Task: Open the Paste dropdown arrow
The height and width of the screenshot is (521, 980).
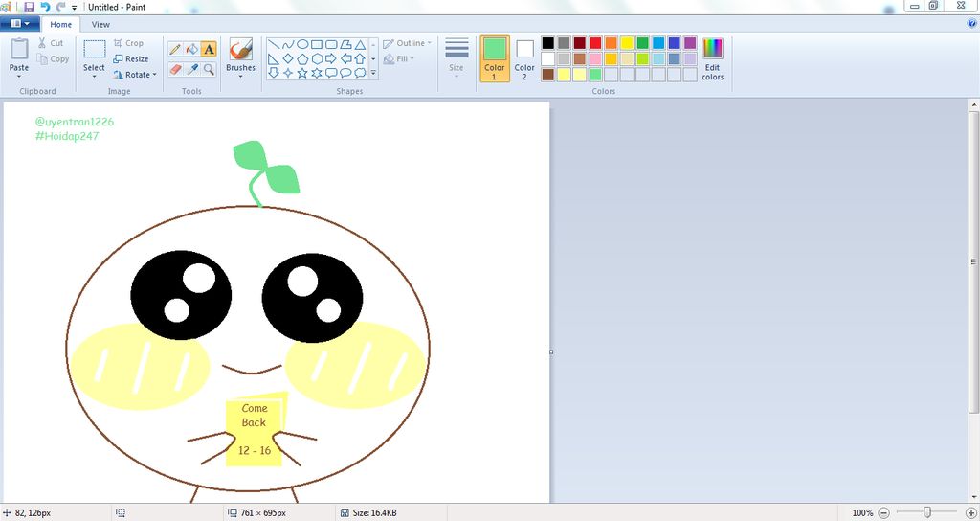Action: 19,77
